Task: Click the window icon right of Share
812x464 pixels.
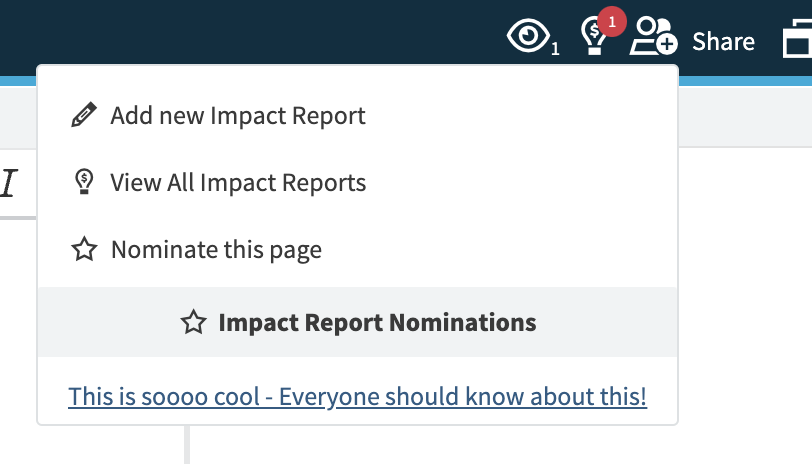Action: tap(796, 40)
